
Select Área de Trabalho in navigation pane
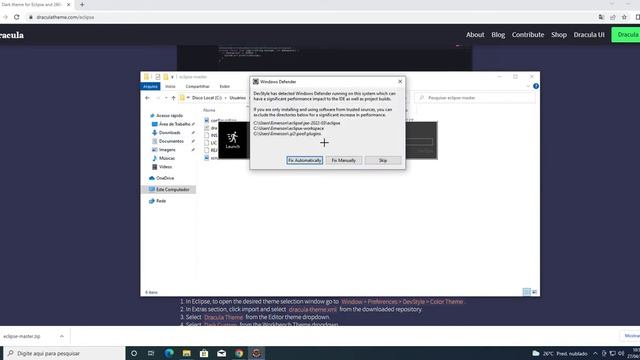(x=174, y=124)
